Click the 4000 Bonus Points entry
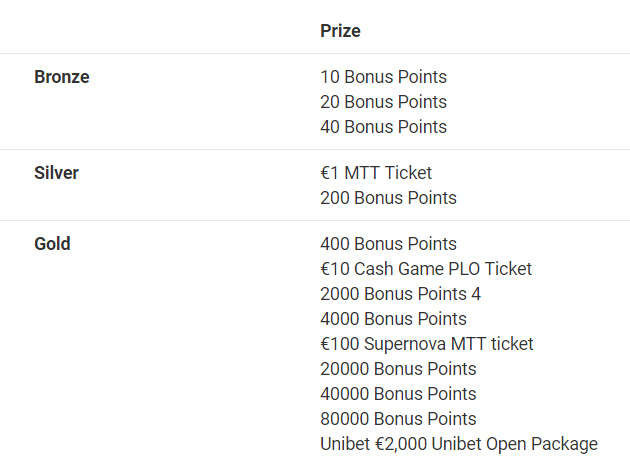Screen dimensions: 630x460 pos(393,319)
